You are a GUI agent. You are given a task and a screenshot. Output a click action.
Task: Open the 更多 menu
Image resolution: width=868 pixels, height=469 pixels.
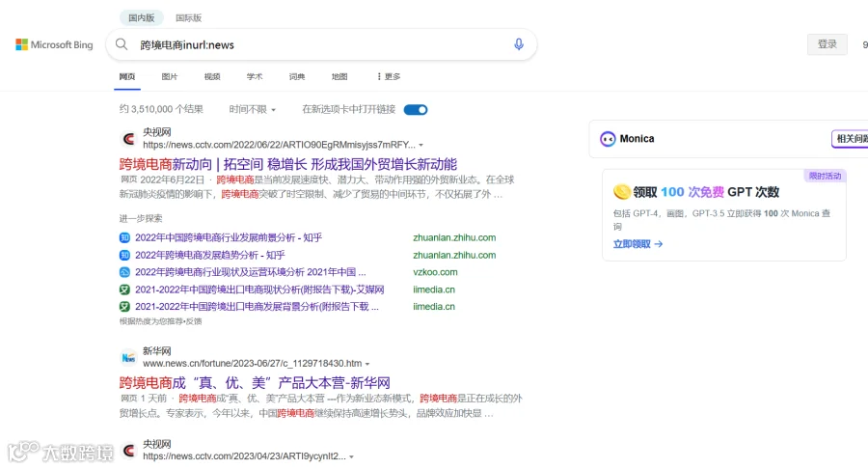389,76
